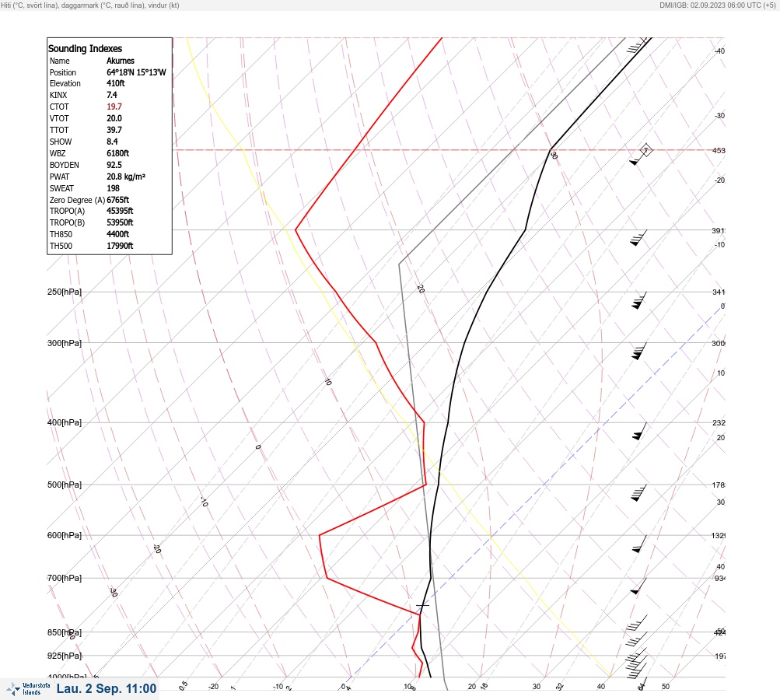This screenshot has width=780, height=700.
Task: Click the red CTOT value 19.7
Action: [114, 107]
